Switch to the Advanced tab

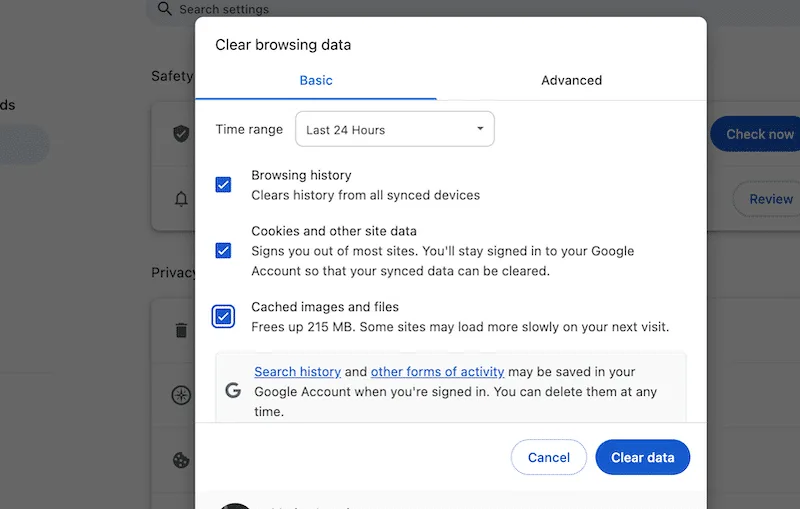tap(571, 81)
